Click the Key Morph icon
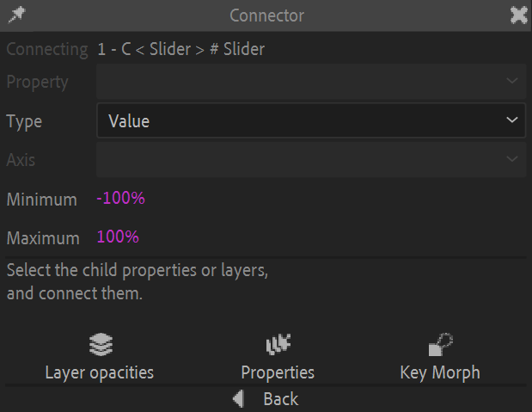Image resolution: width=532 pixels, height=412 pixels. pos(440,345)
